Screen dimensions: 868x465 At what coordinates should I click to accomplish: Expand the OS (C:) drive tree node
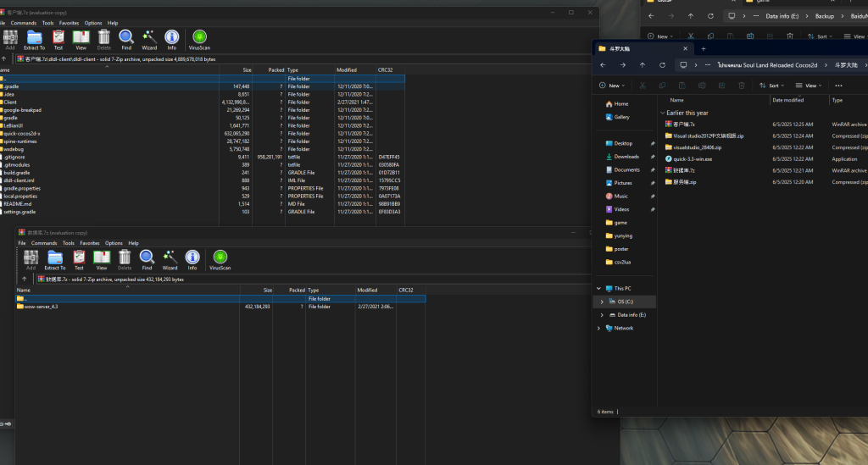(x=602, y=302)
